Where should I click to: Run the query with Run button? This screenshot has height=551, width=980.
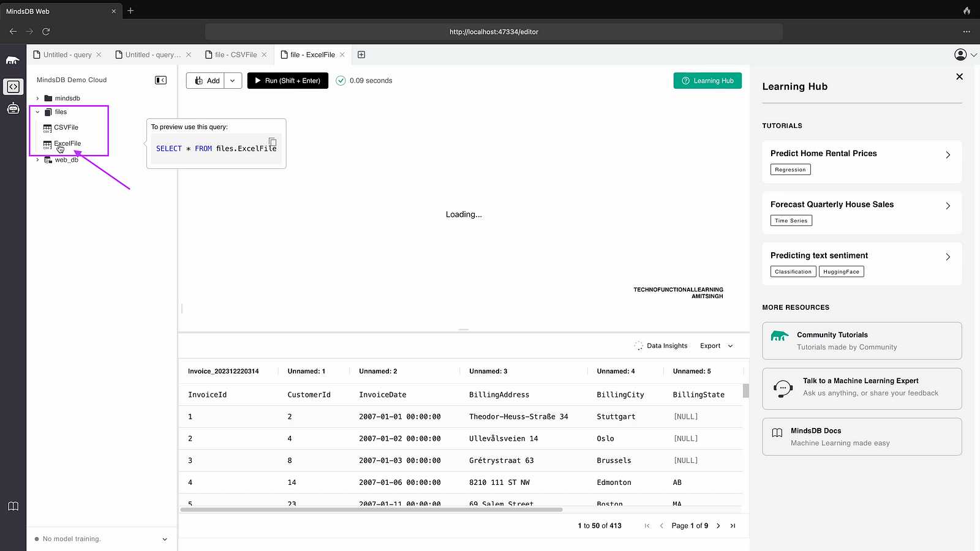click(x=287, y=81)
